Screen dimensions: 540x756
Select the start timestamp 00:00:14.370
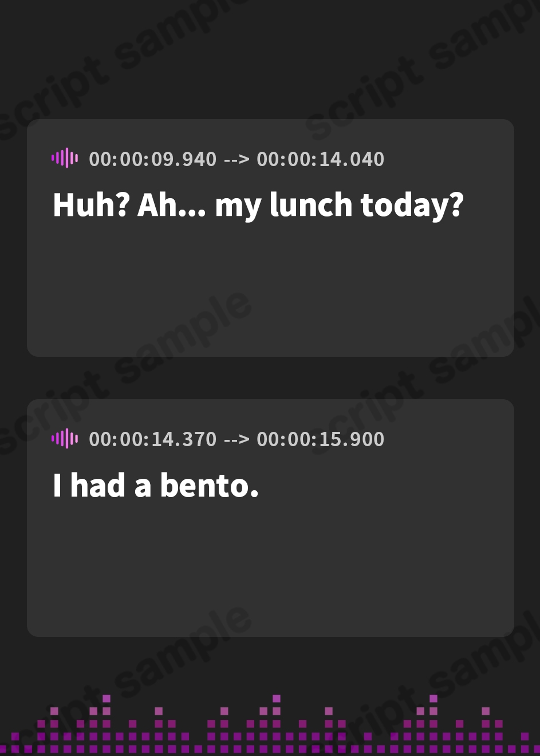pyautogui.click(x=153, y=439)
